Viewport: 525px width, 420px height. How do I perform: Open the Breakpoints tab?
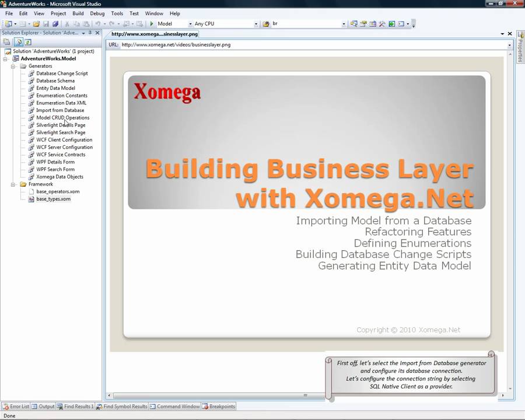click(x=219, y=406)
